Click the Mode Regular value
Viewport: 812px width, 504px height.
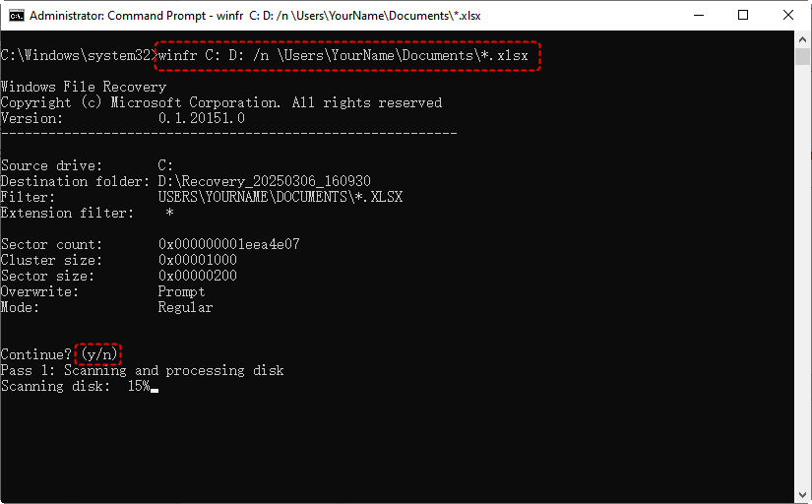(x=185, y=307)
